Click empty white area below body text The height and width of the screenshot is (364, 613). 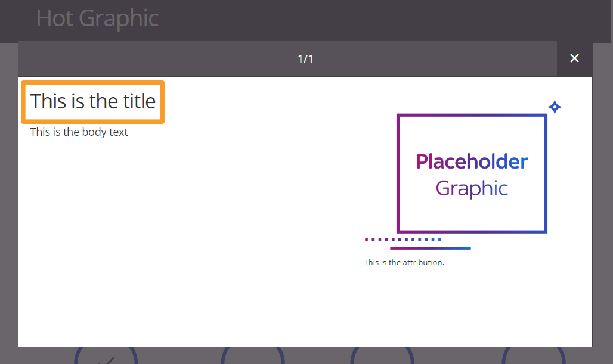point(179,238)
